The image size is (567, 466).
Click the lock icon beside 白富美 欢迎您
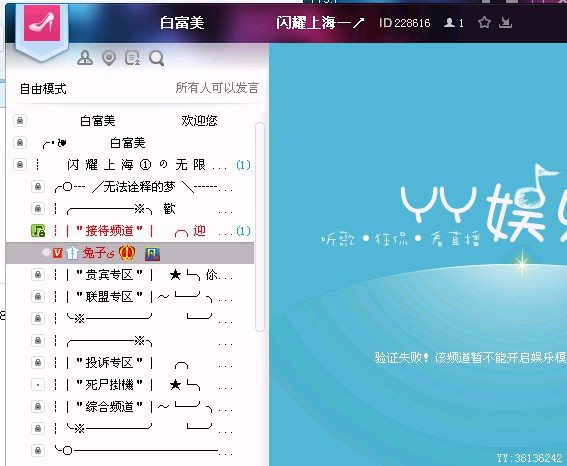[20, 120]
